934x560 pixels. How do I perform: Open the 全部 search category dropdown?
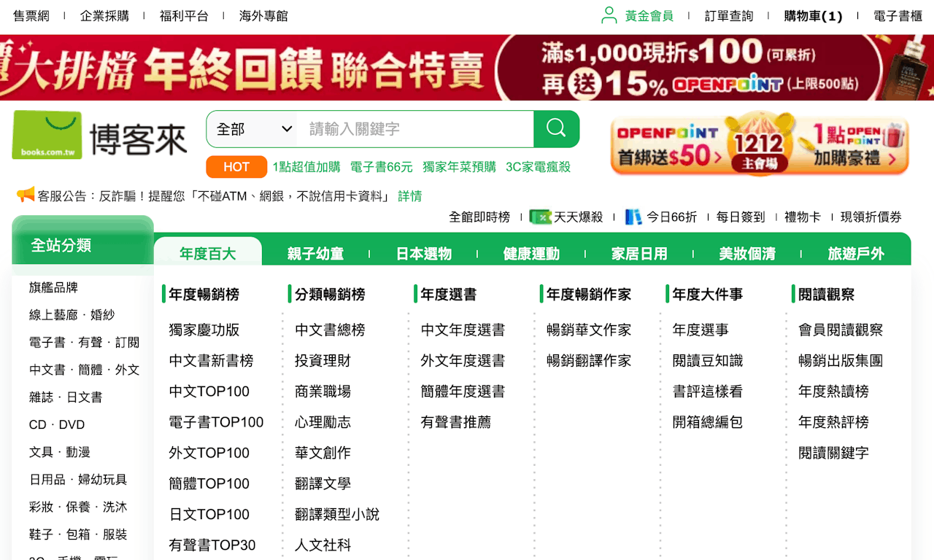(x=251, y=128)
